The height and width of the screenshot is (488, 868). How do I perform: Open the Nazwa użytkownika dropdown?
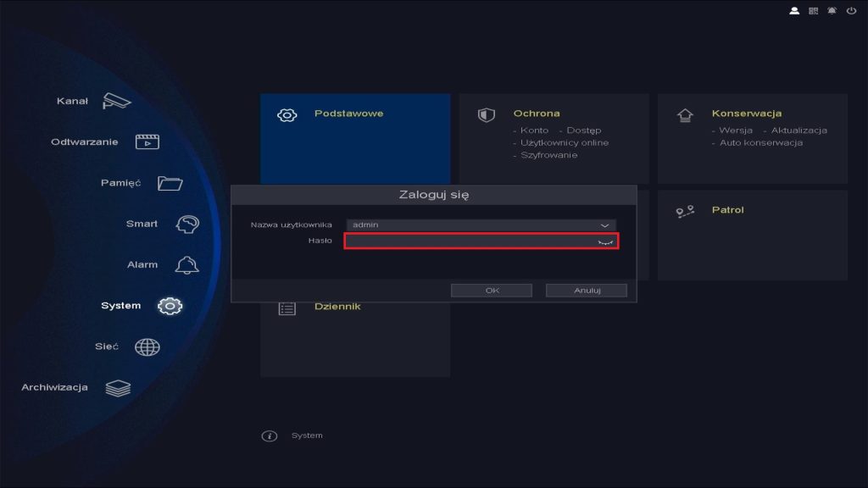pos(604,225)
